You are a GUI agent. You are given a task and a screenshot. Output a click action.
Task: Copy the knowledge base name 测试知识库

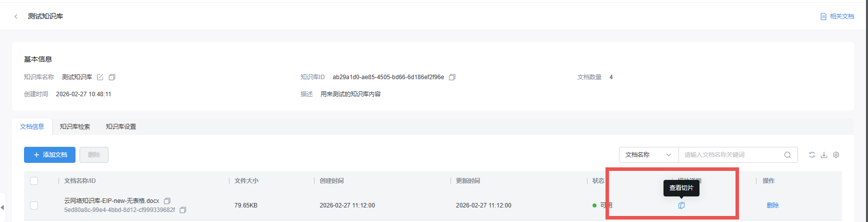(112, 77)
